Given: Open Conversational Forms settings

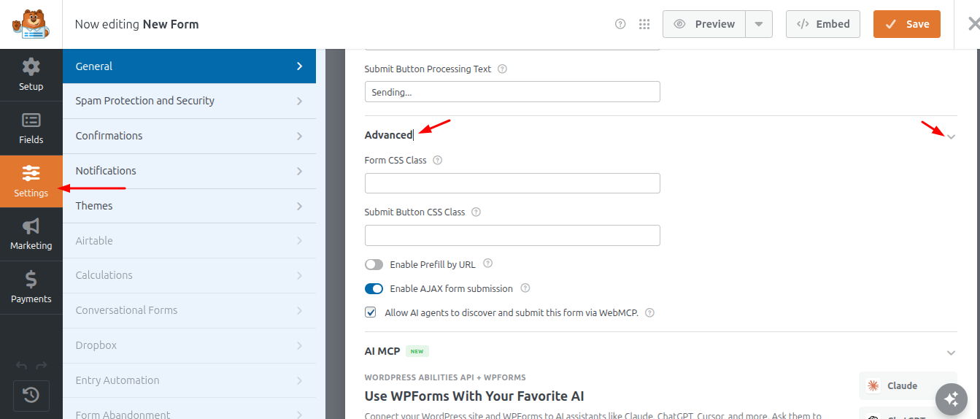Looking at the screenshot, I should [189, 310].
